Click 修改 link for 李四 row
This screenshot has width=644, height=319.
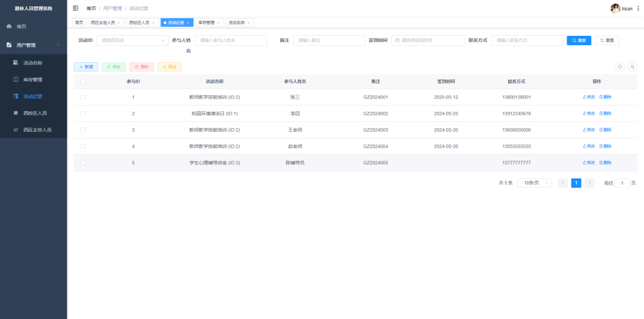tap(589, 114)
